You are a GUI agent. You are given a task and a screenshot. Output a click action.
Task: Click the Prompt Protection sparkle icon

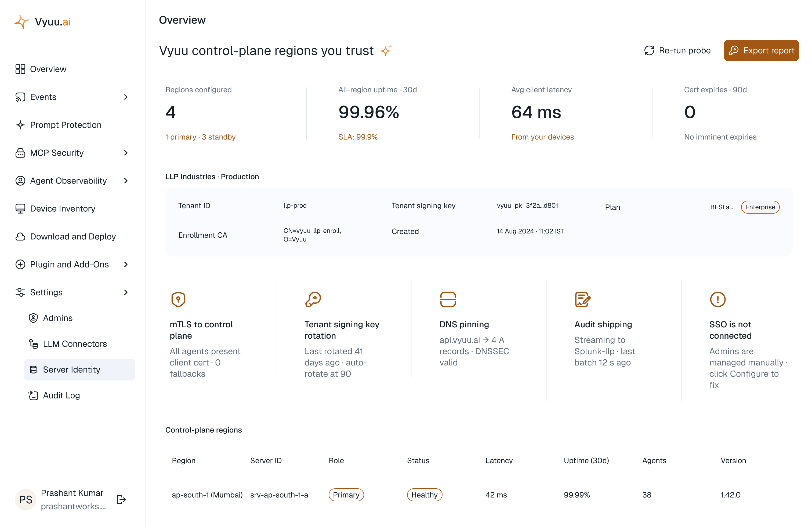pyautogui.click(x=20, y=125)
